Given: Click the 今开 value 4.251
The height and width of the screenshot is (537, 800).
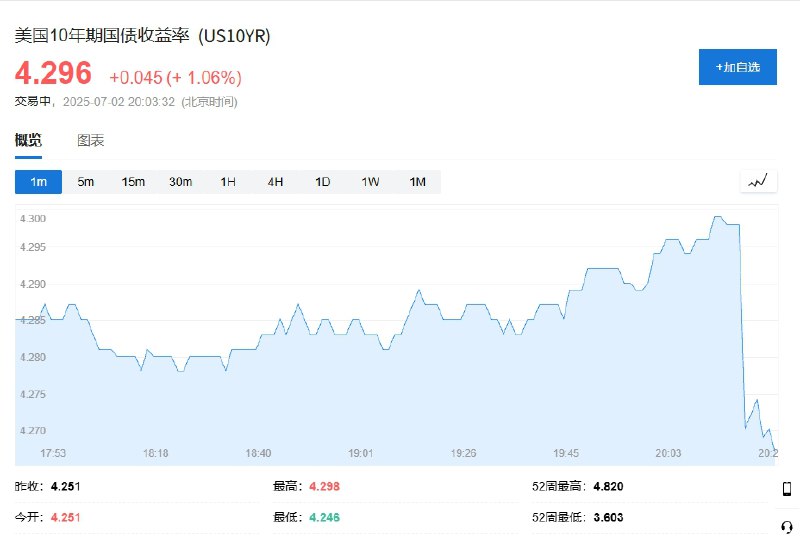Looking at the screenshot, I should click(65, 517).
